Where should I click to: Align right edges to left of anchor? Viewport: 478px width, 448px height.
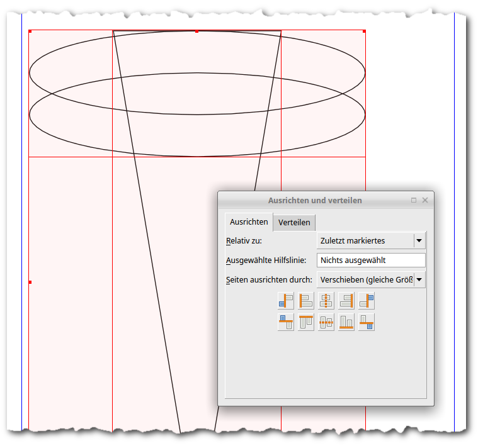tap(286, 301)
